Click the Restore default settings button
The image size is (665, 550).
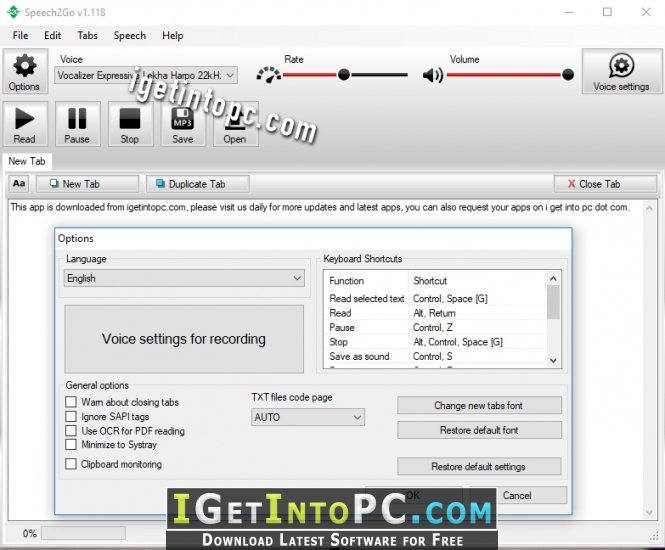479,466
